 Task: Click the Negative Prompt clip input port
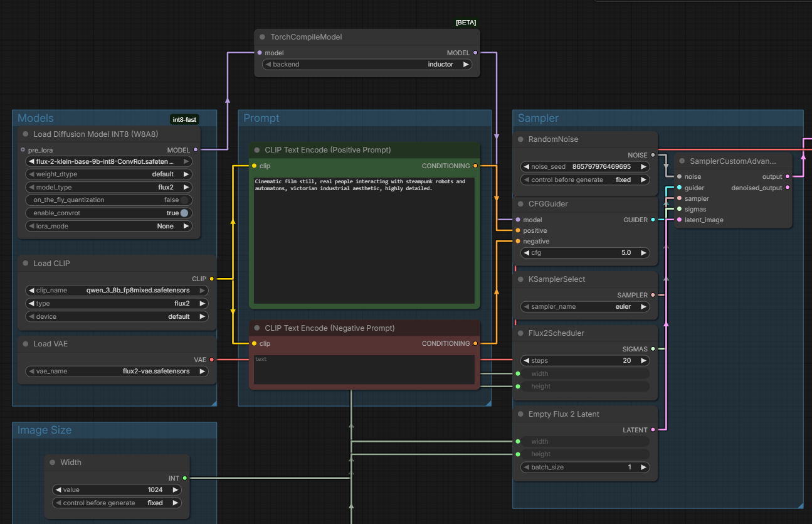coord(254,343)
